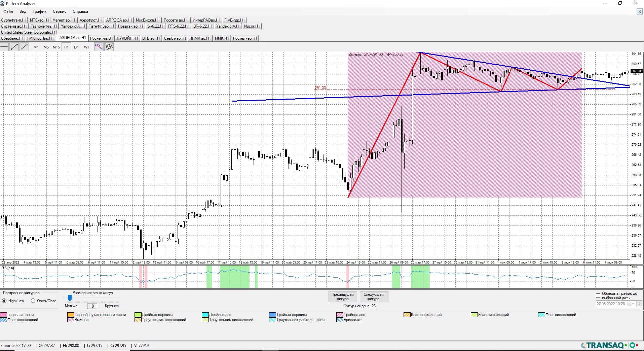The height and width of the screenshot is (351, 644).
Task: Toggle the indicator curves icon in toolbar
Action: tap(99, 47)
